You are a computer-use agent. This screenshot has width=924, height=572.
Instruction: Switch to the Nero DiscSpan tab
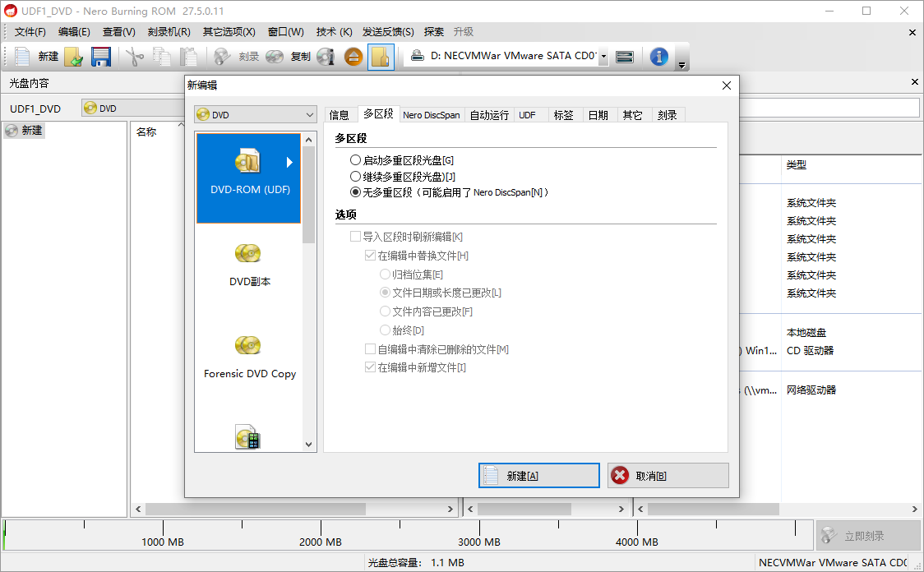pos(431,115)
